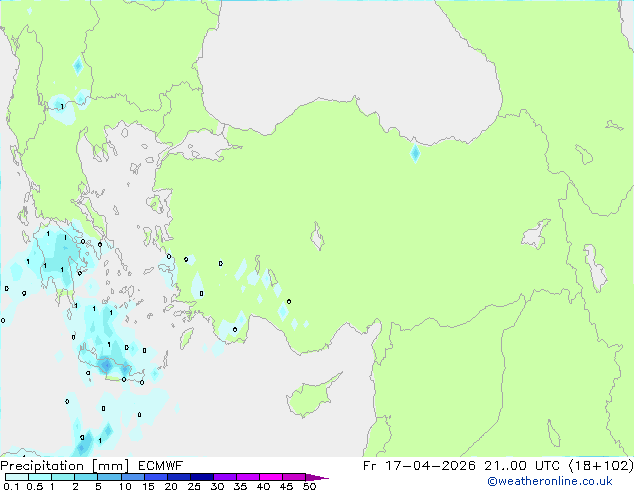Click the 0.5–1 mm legend swatch

pos(40,477)
